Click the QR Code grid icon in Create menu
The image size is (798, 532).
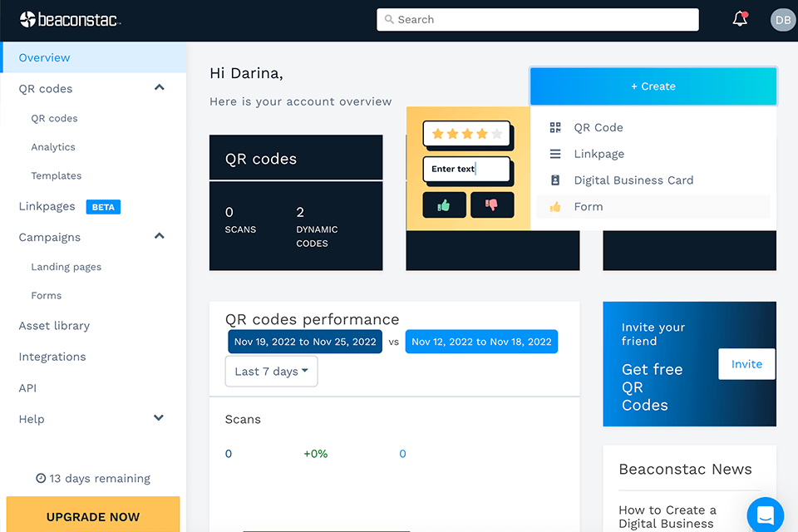[x=555, y=127]
